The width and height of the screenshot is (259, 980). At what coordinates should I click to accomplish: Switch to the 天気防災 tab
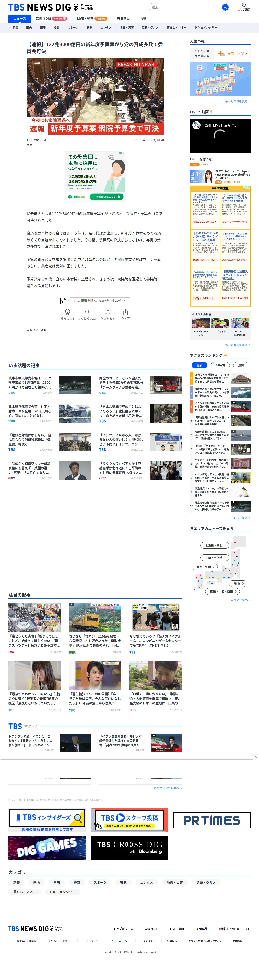pyautogui.click(x=123, y=18)
